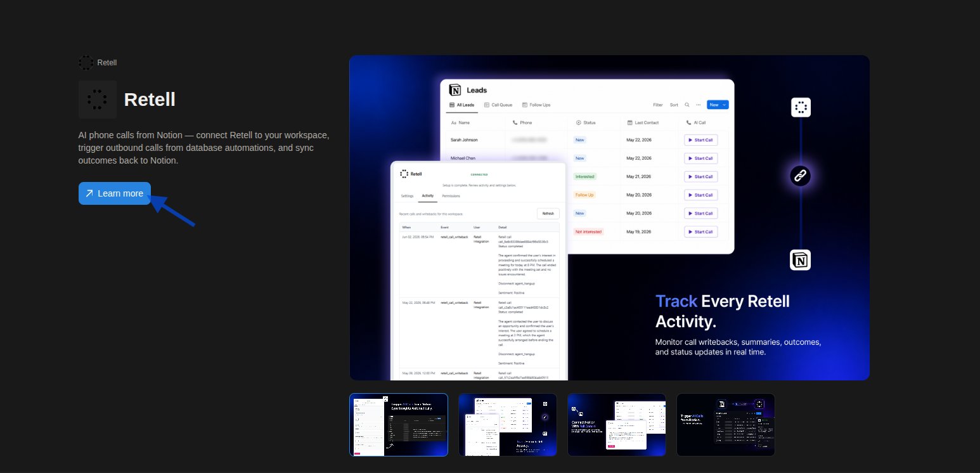Open the Call Queue tab in preview
Image resolution: width=980 pixels, height=473 pixels.
click(x=498, y=105)
